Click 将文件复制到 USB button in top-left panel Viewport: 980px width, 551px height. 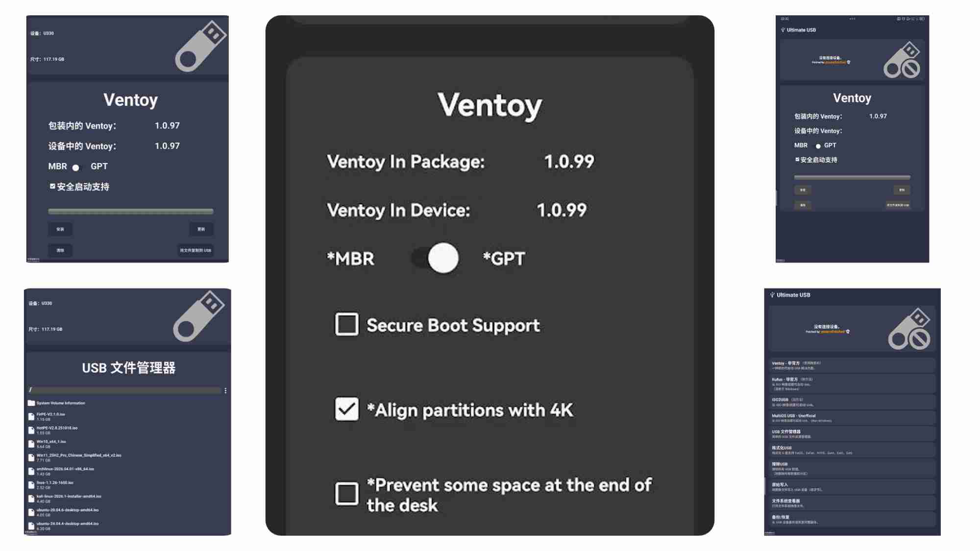(196, 250)
